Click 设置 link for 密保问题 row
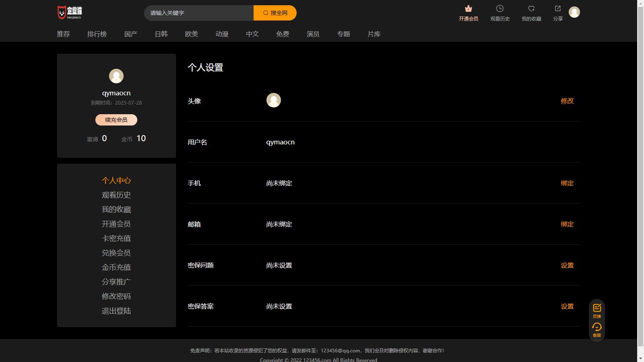This screenshot has height=362, width=644. click(x=567, y=265)
